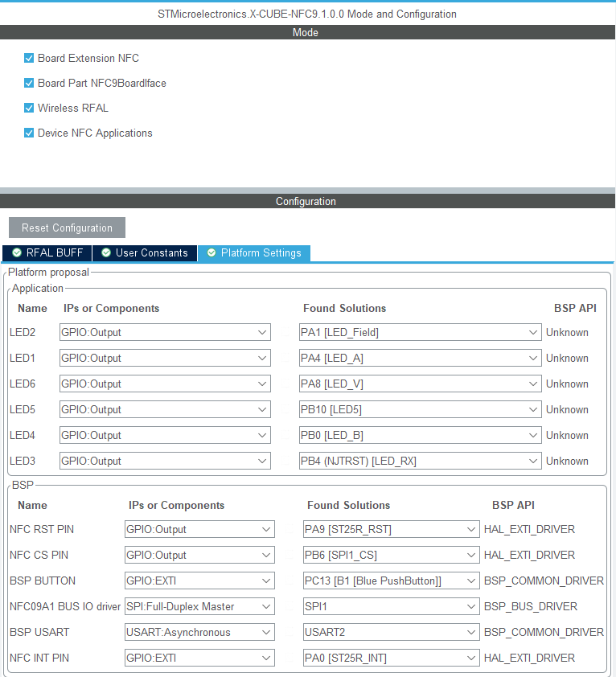The height and width of the screenshot is (677, 616).
Task: Uncheck the Board Extension NFC checkbox
Action: point(29,58)
